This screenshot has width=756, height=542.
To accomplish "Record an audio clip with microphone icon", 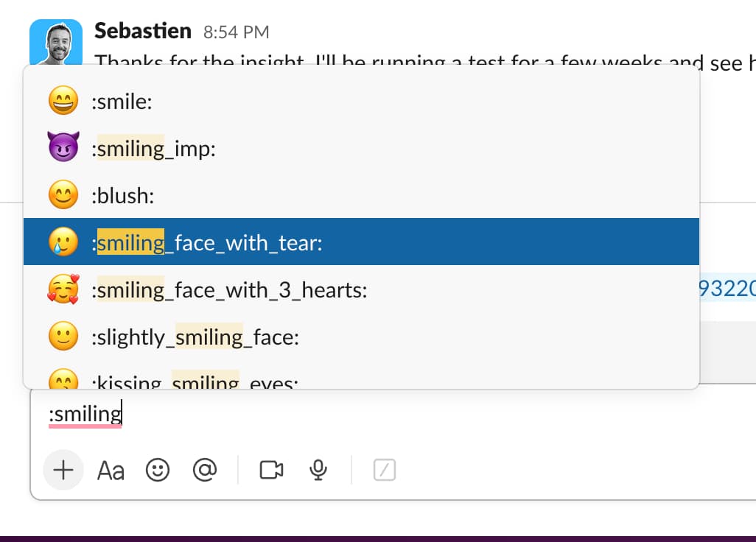I will tap(318, 470).
